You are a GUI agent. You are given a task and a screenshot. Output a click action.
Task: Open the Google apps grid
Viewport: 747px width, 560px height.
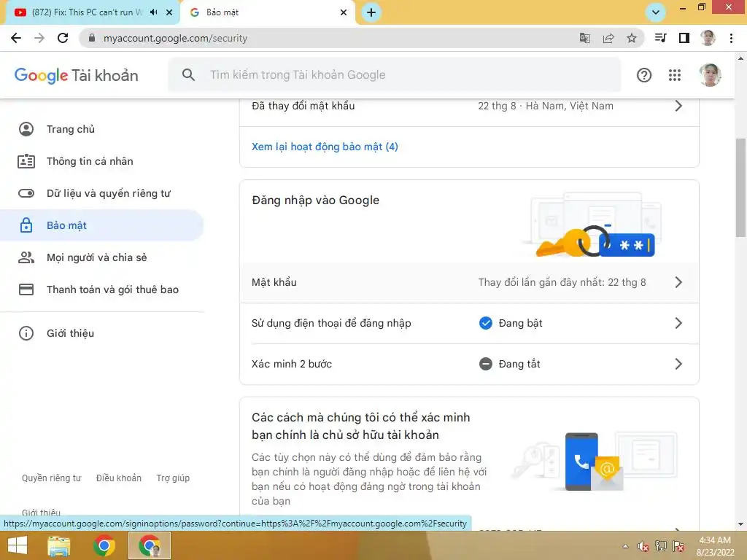click(675, 75)
